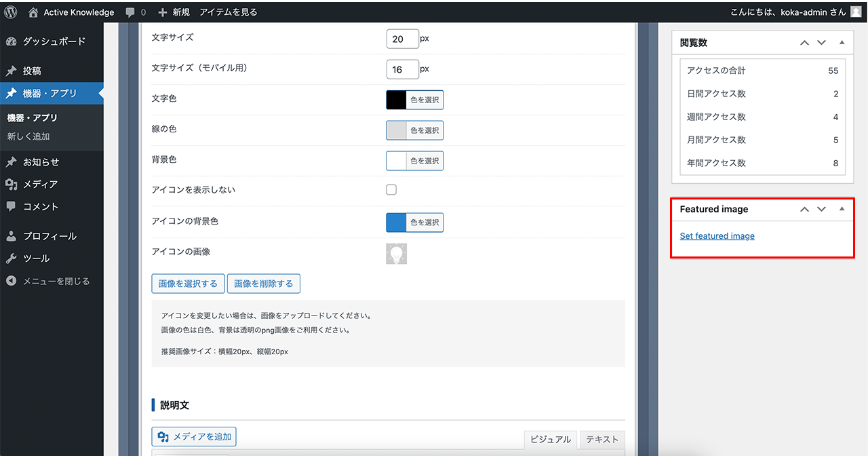Switch to ビジュアル editor tab
This screenshot has height=458, width=868.
click(x=550, y=440)
